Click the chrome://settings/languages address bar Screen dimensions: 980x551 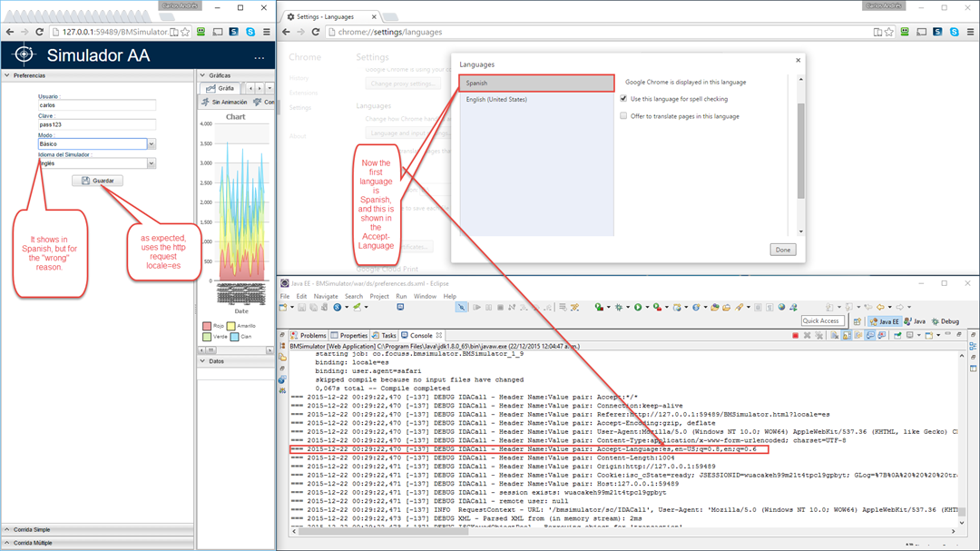pos(600,32)
